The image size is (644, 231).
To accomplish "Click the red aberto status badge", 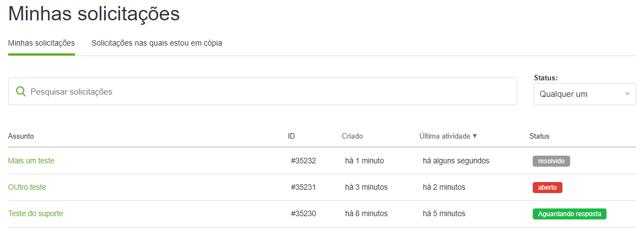I will point(548,188).
